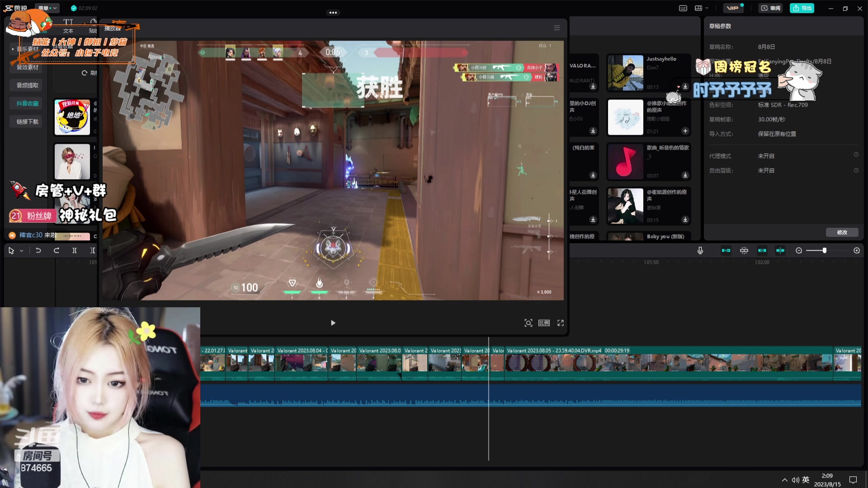The image size is (868, 488).
Task: Download the VALORANT track
Action: coord(593,86)
